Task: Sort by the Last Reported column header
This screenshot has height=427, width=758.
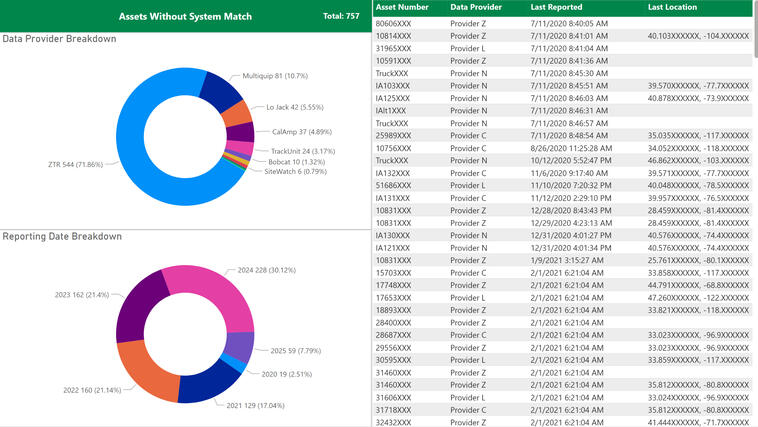Action: pyautogui.click(x=558, y=7)
